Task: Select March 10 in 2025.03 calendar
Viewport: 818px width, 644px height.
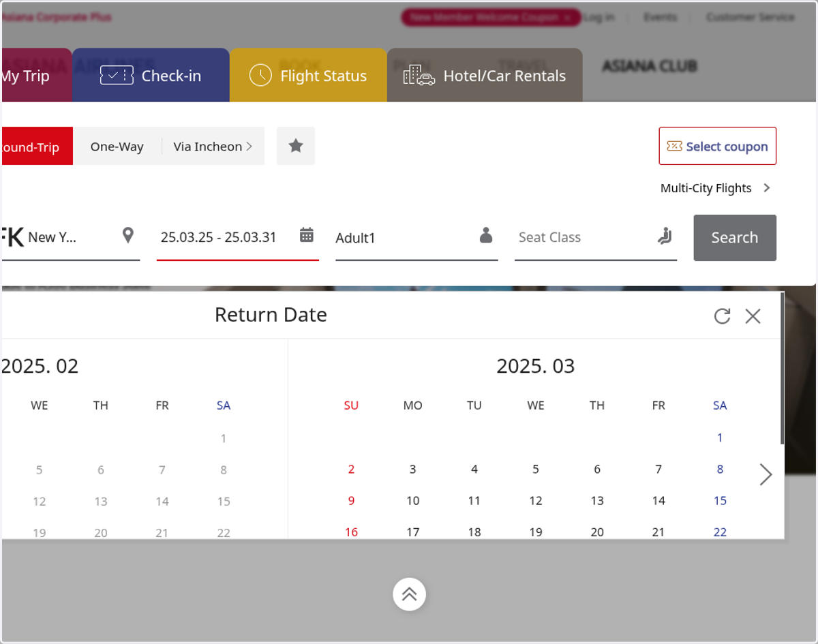Action: (x=412, y=500)
